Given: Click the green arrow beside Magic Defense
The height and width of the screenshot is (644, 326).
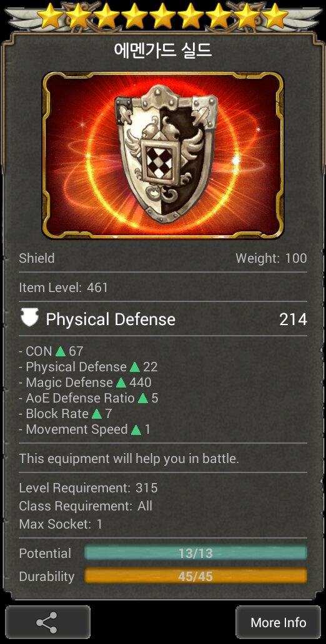Looking at the screenshot, I should click(121, 383).
